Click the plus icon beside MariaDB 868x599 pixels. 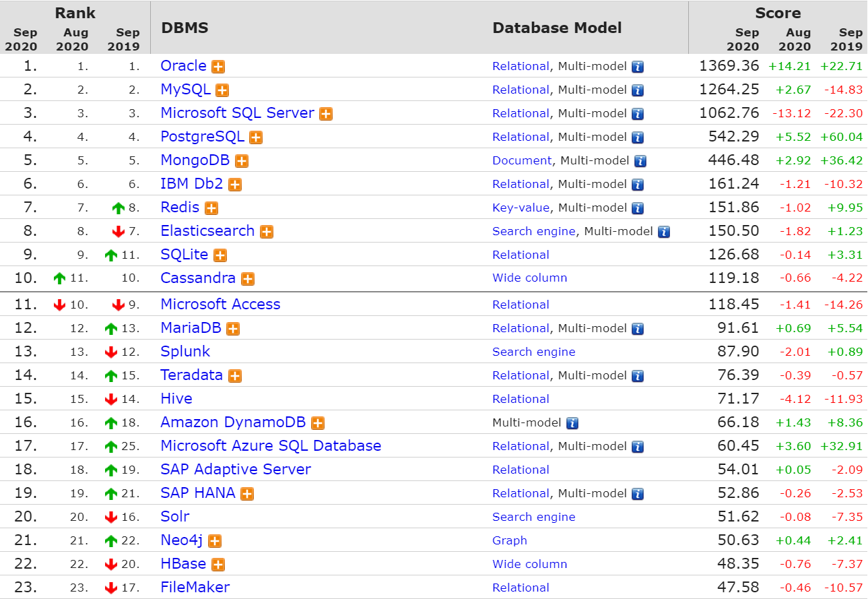(x=233, y=329)
